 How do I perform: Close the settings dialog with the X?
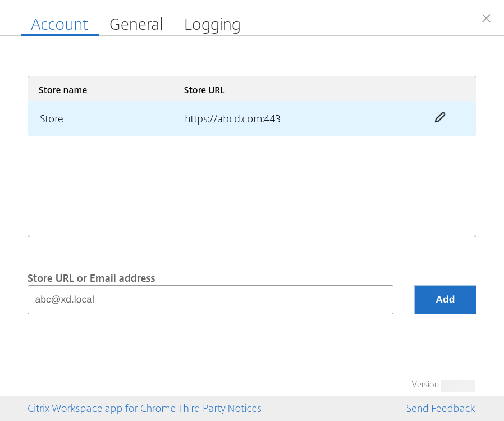pyautogui.click(x=486, y=19)
